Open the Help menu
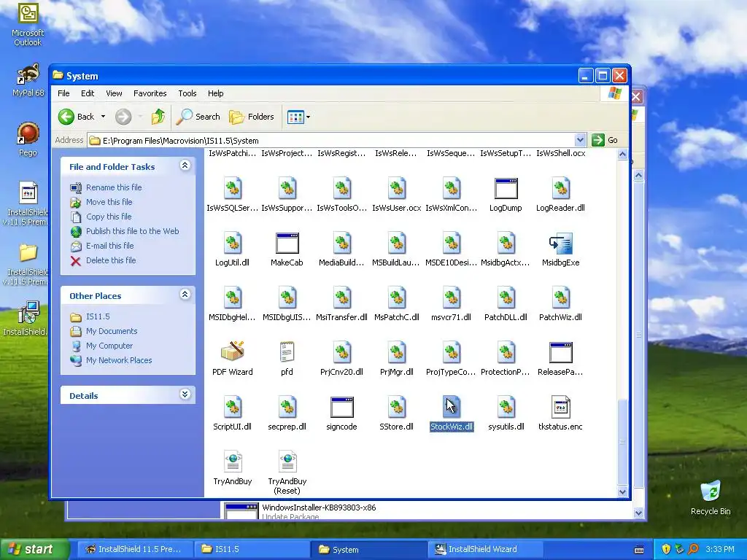The width and height of the screenshot is (747, 560). [215, 93]
